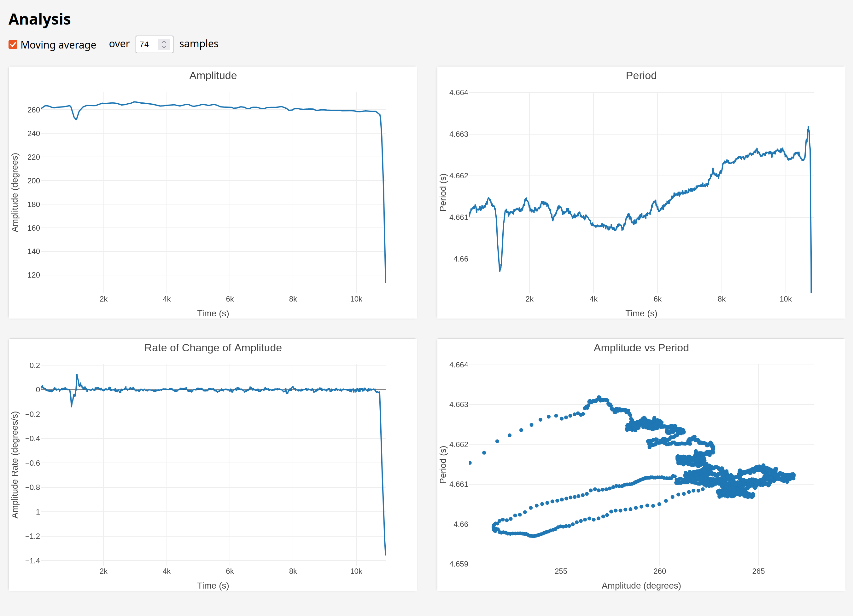Click 'Amplitude (degrees)' x-axis label of scatter chart
This screenshot has width=853, height=616.
pyautogui.click(x=641, y=585)
